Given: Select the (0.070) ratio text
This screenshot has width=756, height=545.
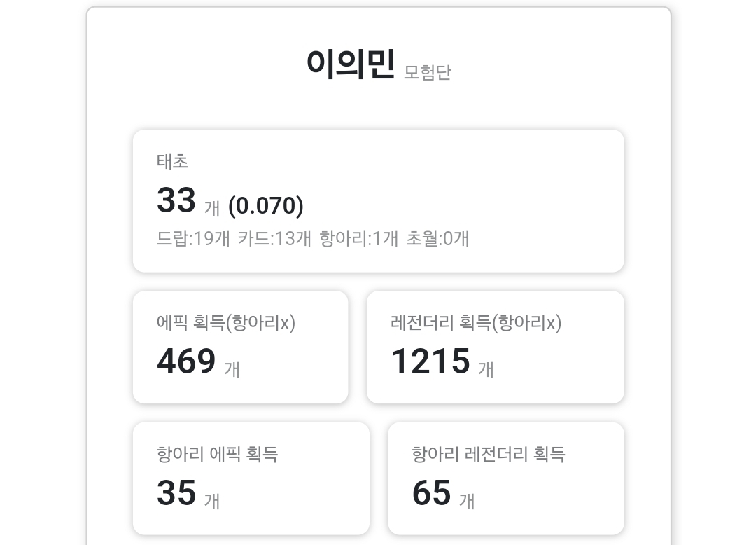Looking at the screenshot, I should pyautogui.click(x=266, y=206).
